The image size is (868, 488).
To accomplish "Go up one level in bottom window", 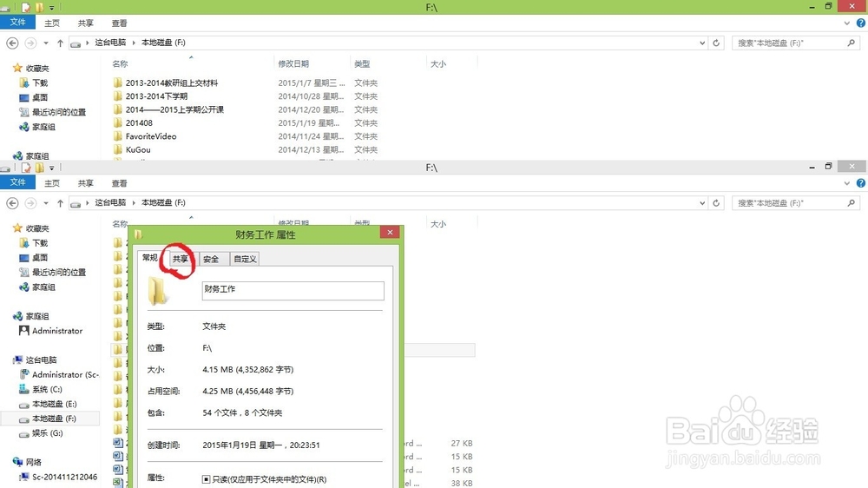I will (x=60, y=202).
